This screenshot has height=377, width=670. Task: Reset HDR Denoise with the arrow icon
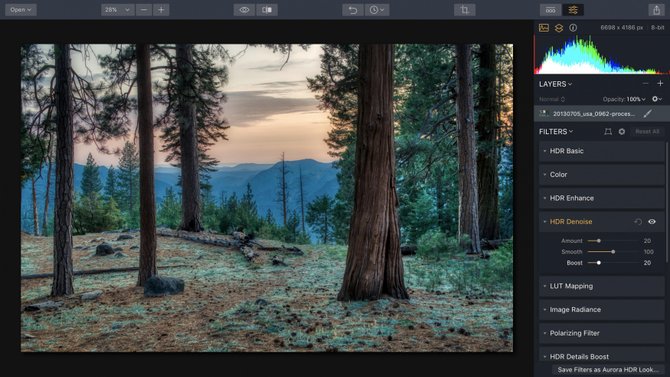point(638,221)
